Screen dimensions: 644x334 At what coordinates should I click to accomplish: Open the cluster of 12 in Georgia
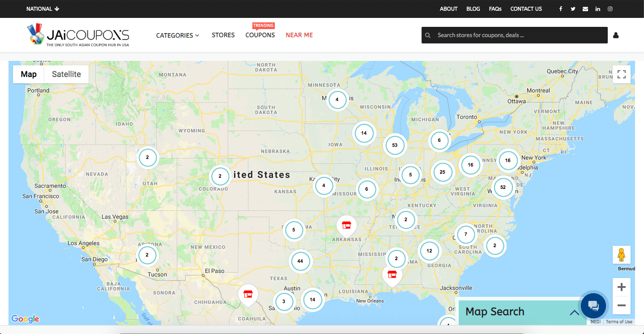pos(430,251)
